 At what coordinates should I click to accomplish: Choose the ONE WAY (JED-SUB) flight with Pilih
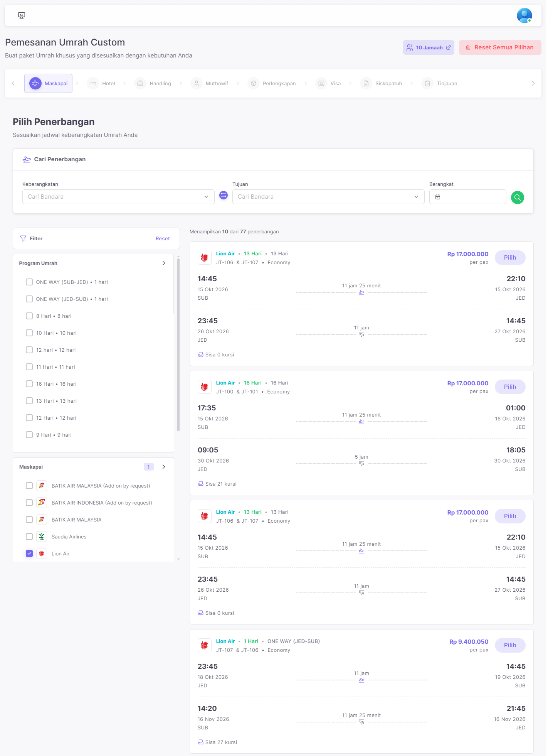point(510,645)
